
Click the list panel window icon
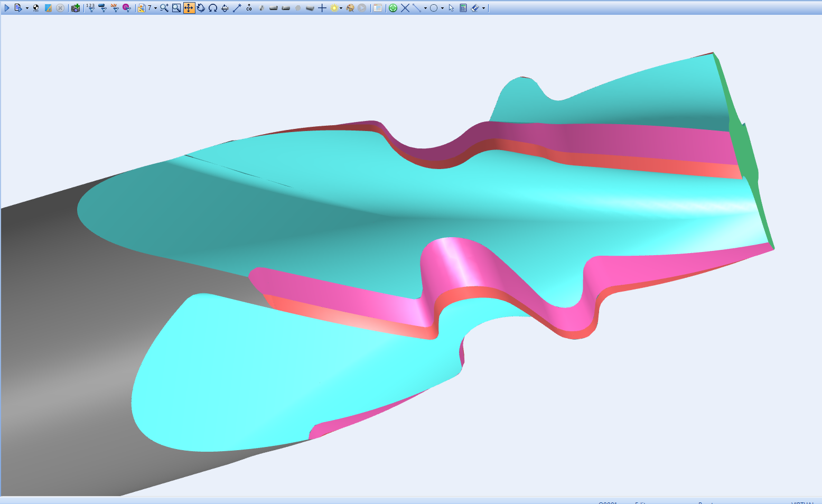coord(378,8)
